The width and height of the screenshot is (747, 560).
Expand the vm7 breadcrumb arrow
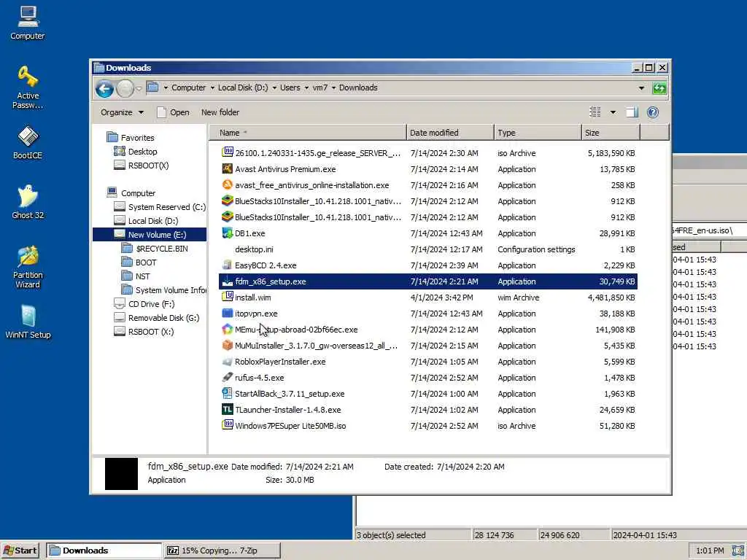(333, 87)
